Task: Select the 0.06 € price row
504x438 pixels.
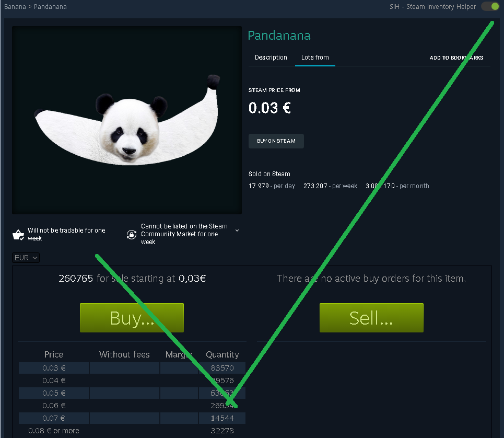Action: (132, 406)
